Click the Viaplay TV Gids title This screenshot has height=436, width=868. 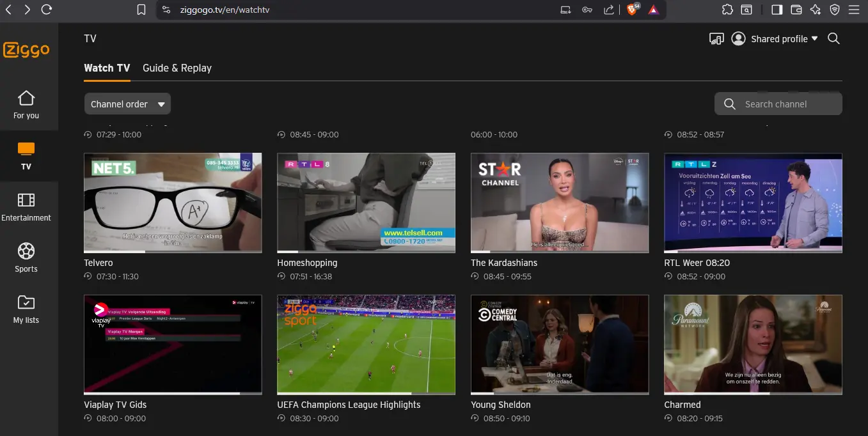pos(115,405)
